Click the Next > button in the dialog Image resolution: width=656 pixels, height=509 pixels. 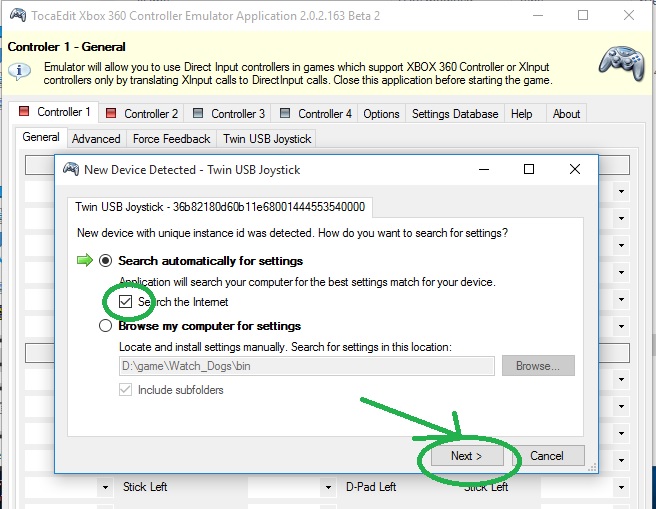[x=467, y=455]
